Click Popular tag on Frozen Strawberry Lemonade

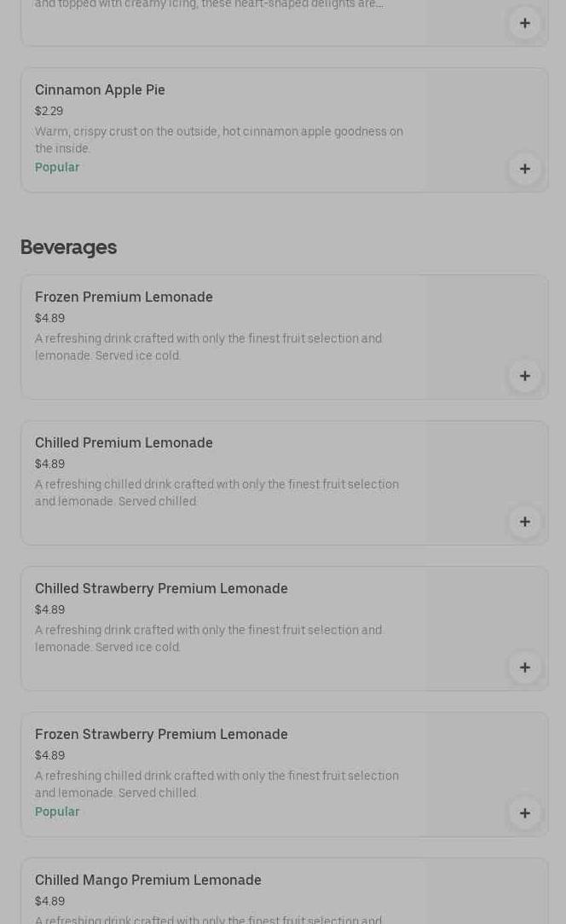pos(57,811)
